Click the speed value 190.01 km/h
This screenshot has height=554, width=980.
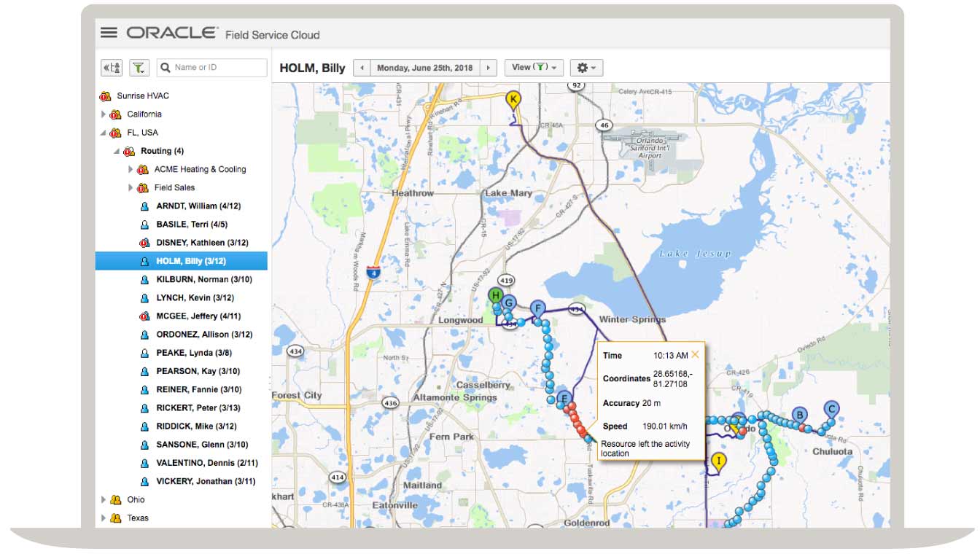pyautogui.click(x=664, y=426)
